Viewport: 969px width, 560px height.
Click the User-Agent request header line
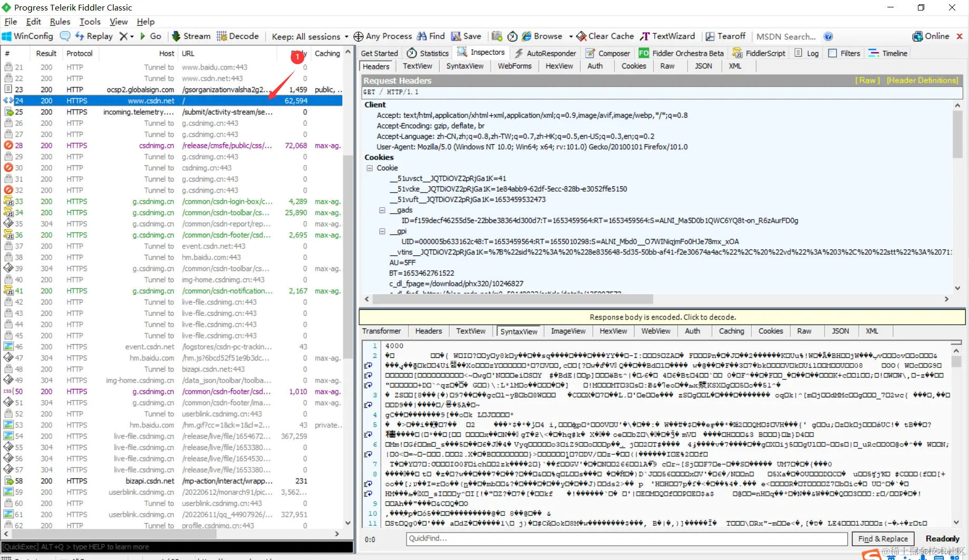[532, 147]
